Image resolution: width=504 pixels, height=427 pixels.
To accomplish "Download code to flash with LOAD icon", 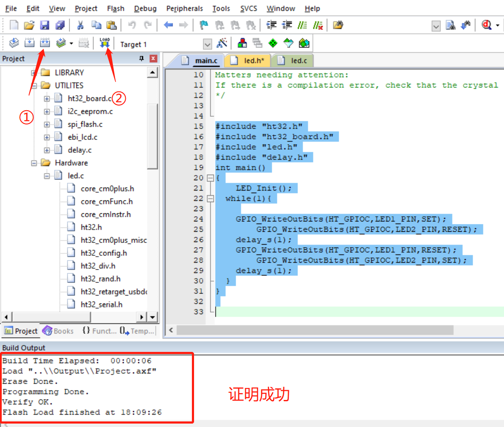I will tap(105, 43).
